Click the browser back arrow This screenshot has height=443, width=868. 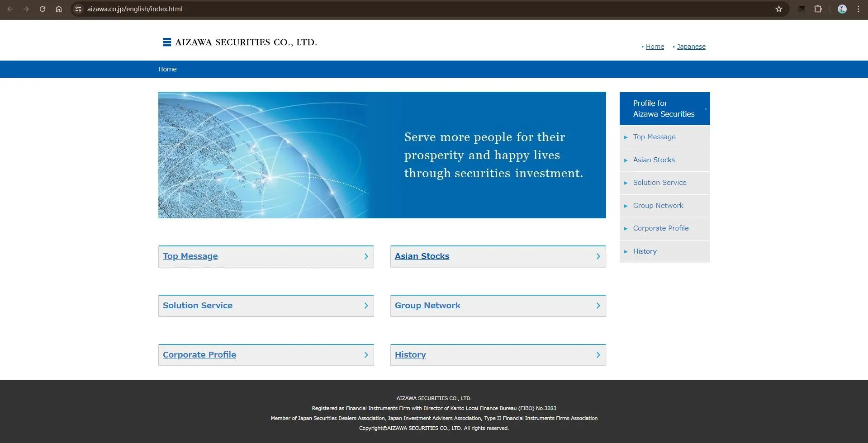point(10,9)
